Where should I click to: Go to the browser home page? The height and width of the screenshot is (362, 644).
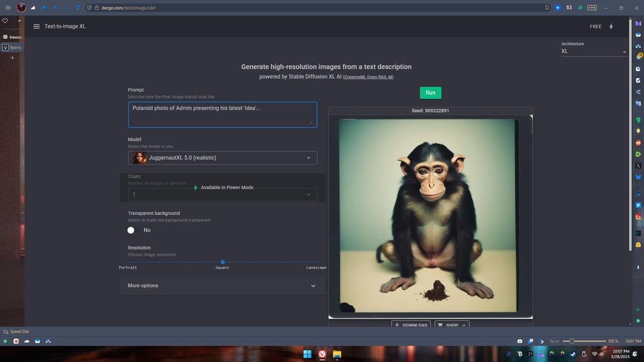(x=44, y=8)
